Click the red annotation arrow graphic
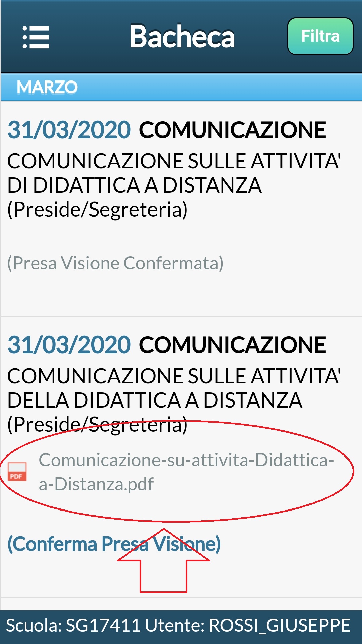362x644 pixels. [164, 561]
